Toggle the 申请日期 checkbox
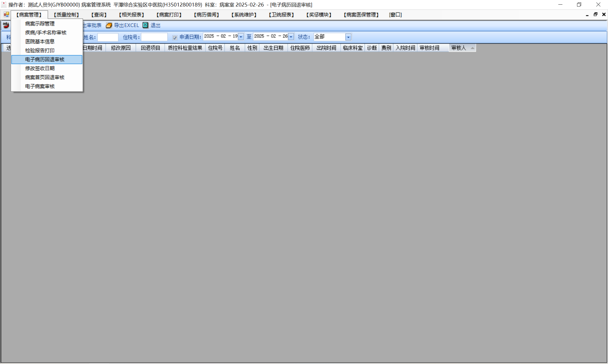608x364 pixels. [x=175, y=37]
